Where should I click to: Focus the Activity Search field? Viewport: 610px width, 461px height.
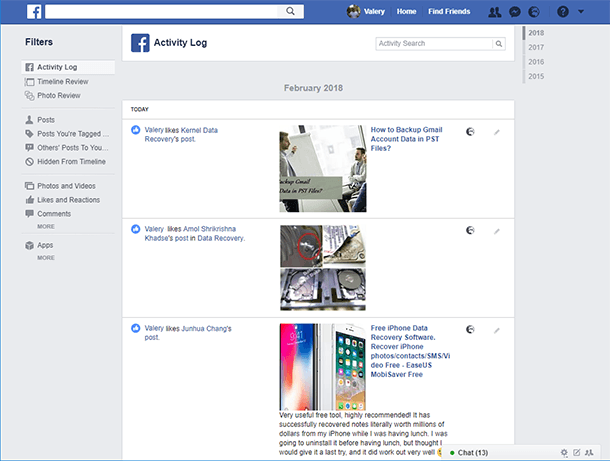[434, 44]
